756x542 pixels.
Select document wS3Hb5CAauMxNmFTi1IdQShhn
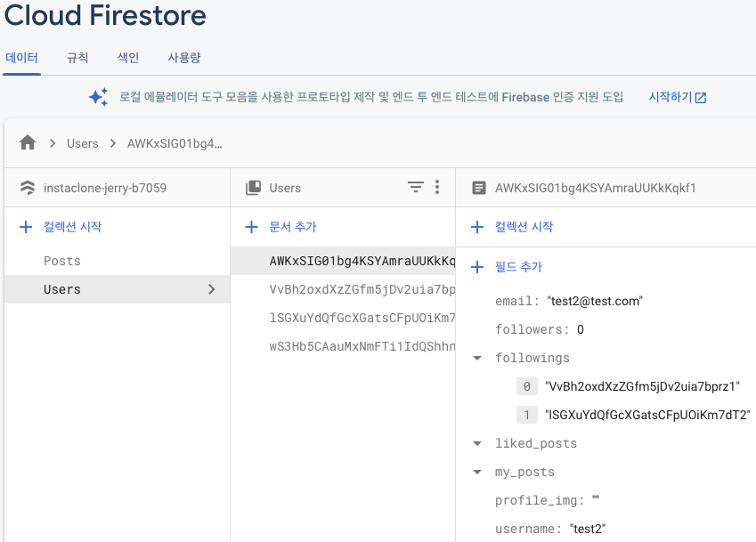[x=343, y=346]
